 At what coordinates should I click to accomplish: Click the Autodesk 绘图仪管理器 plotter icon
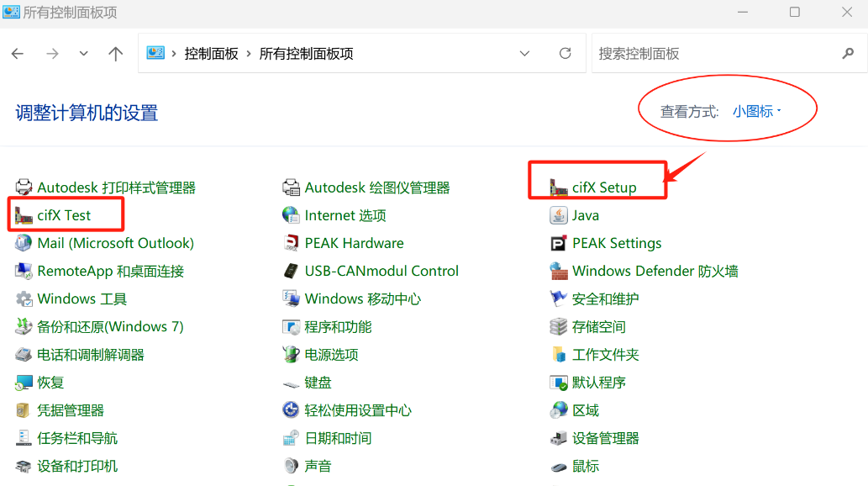tap(291, 188)
